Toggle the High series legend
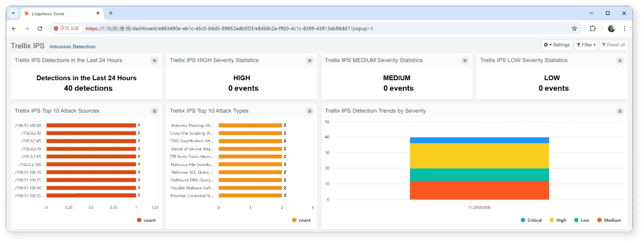Screen dimensions: 644x243 coord(558,221)
